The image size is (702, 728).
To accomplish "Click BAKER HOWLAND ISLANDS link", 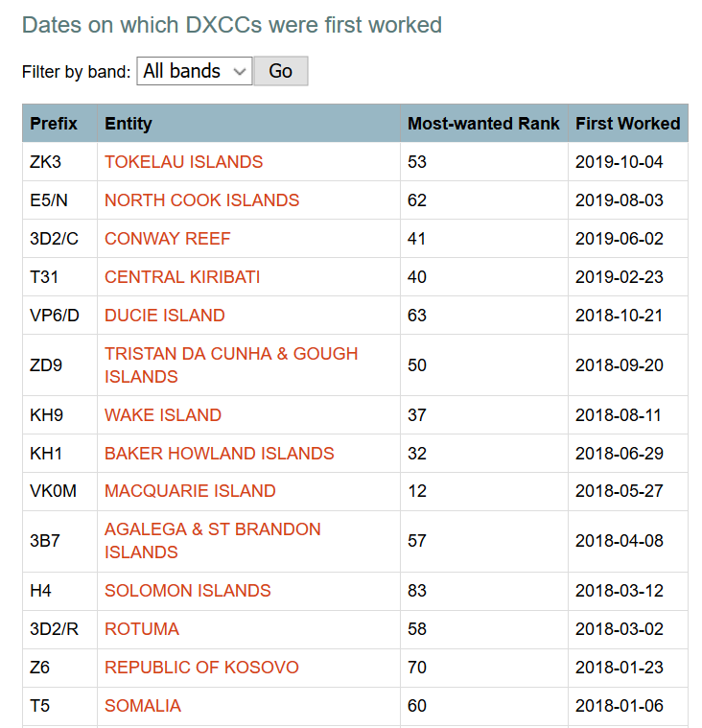I will pyautogui.click(x=220, y=454).
